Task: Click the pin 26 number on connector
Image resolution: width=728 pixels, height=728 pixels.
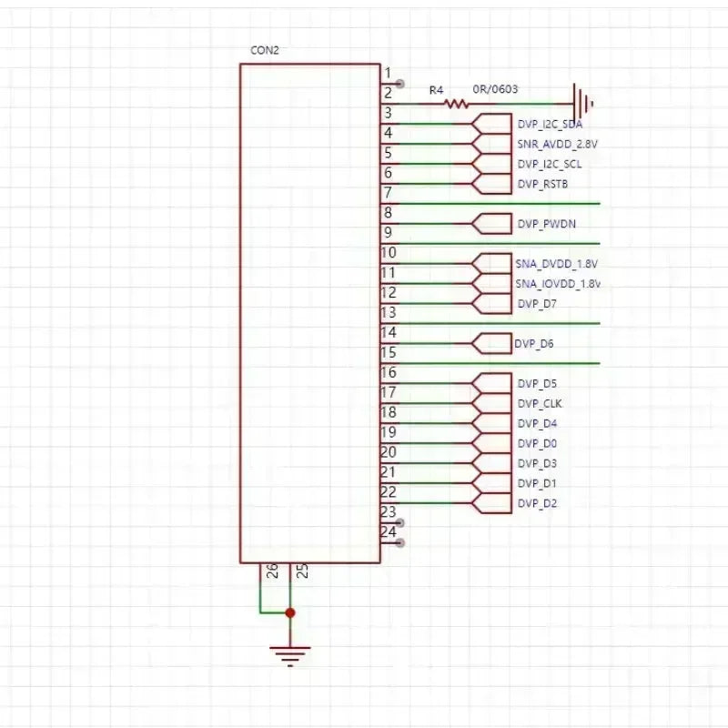Action: point(272,571)
